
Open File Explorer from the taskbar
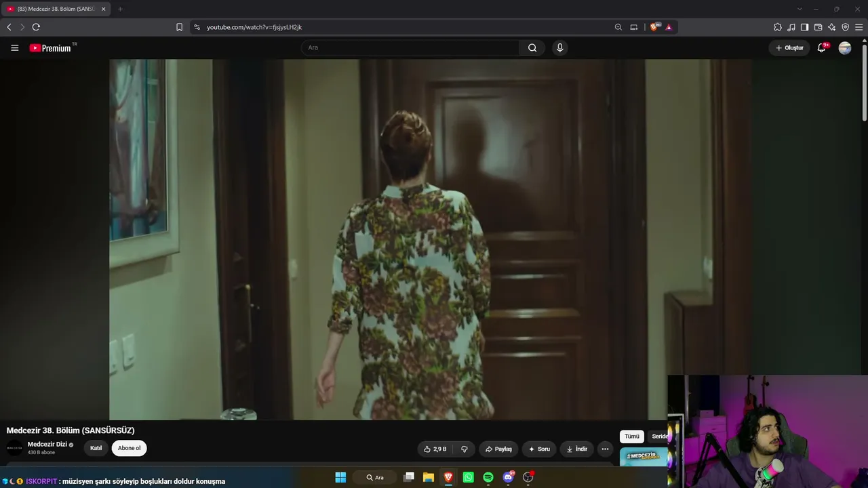(429, 477)
